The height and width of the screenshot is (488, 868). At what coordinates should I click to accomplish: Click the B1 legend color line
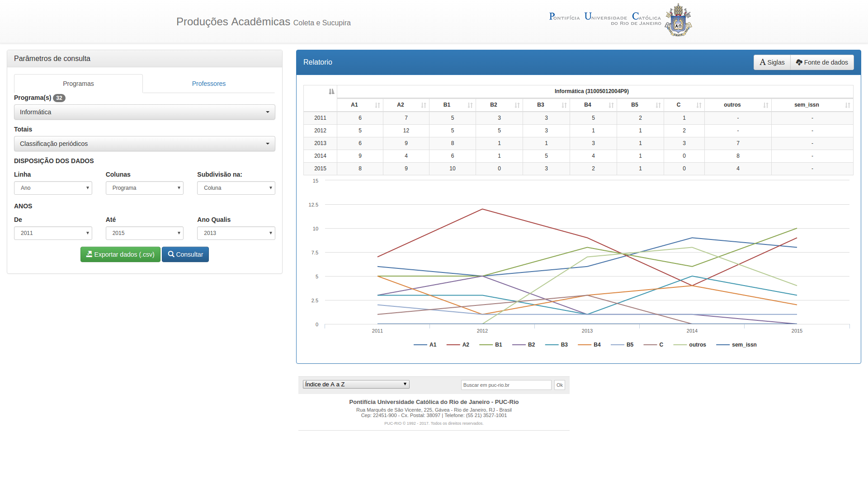coord(486,345)
